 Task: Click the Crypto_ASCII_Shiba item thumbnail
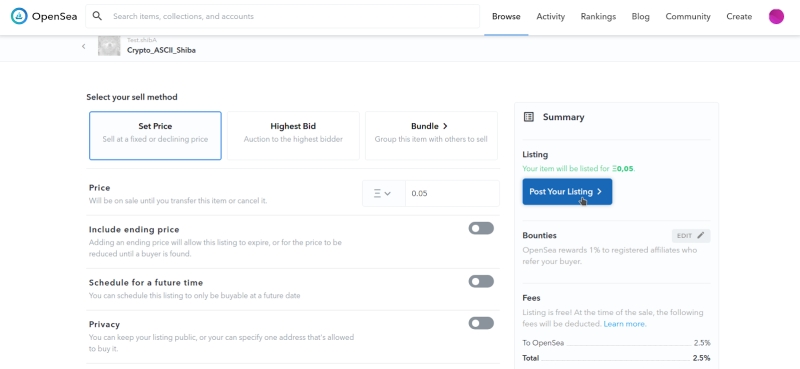click(109, 46)
